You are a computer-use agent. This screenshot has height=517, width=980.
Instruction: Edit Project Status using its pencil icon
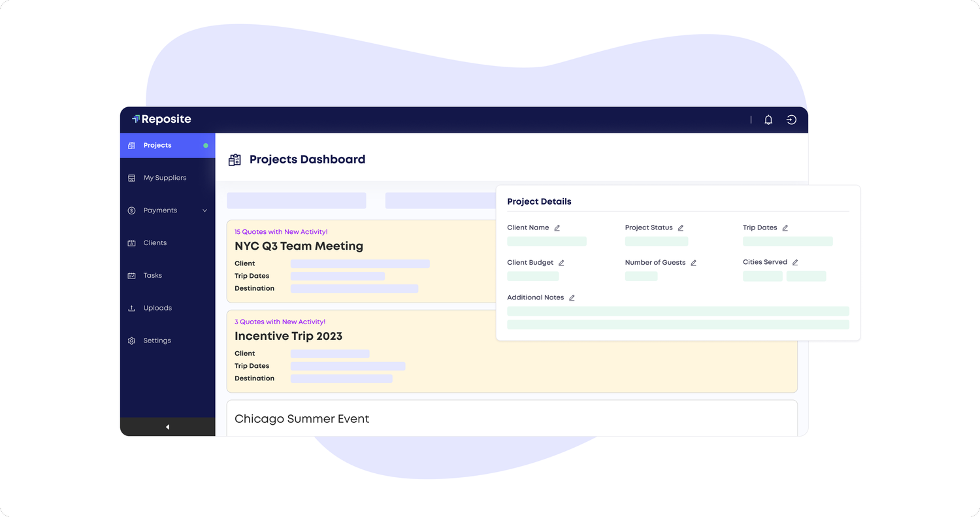point(679,227)
